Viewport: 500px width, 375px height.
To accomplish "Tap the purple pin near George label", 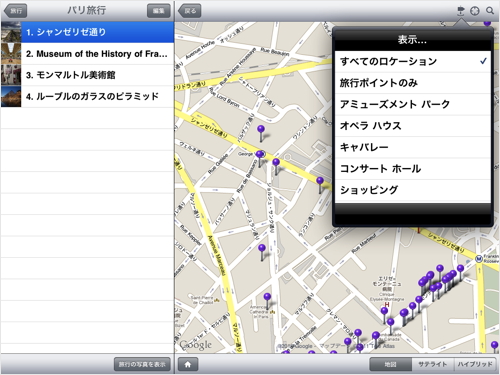I will coord(260,155).
